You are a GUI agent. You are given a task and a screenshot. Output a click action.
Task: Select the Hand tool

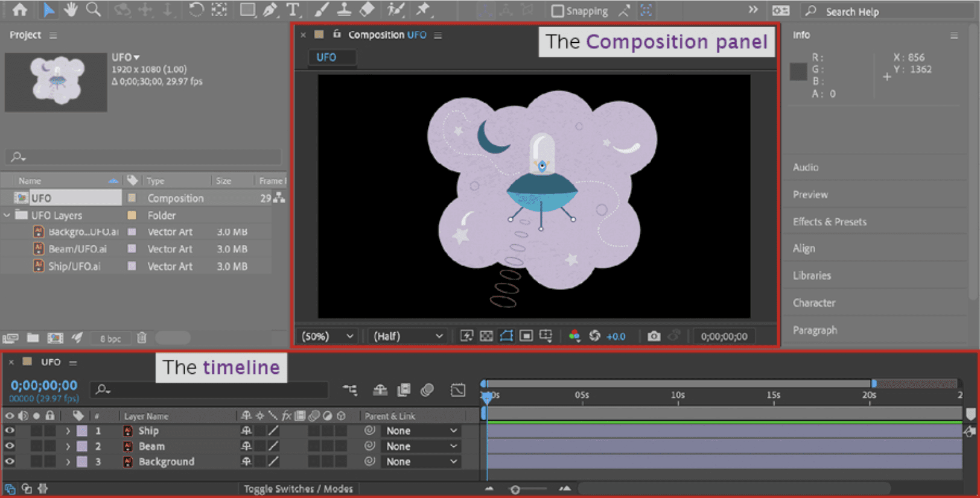(x=71, y=10)
